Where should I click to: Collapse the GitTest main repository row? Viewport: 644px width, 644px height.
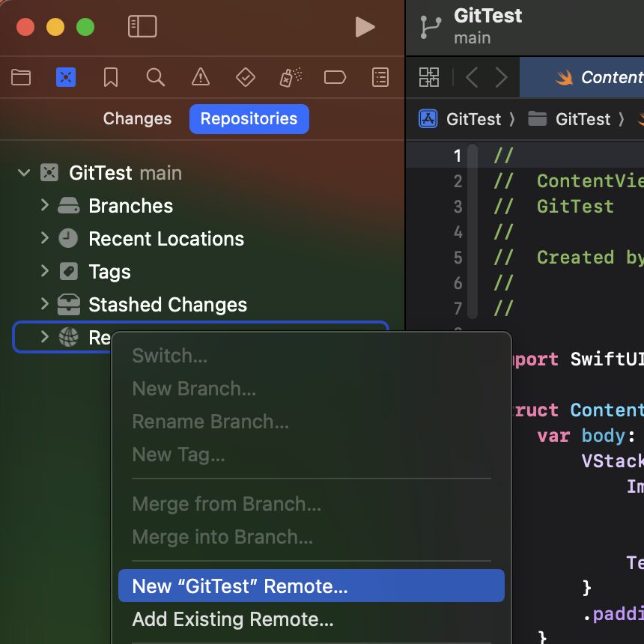(24, 172)
